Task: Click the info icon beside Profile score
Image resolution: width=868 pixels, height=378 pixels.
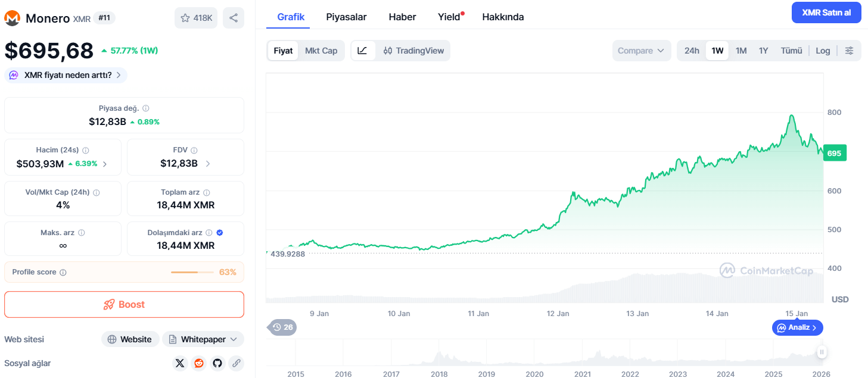Action: 63,272
